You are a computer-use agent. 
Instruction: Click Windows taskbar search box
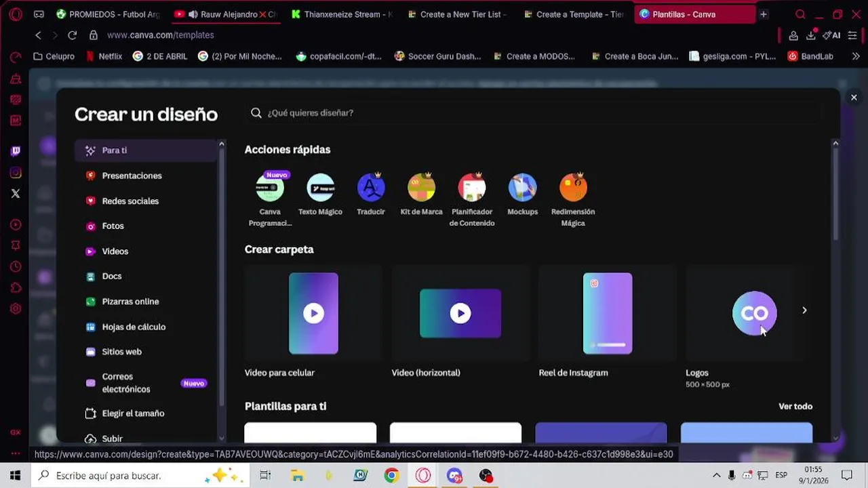click(x=142, y=475)
